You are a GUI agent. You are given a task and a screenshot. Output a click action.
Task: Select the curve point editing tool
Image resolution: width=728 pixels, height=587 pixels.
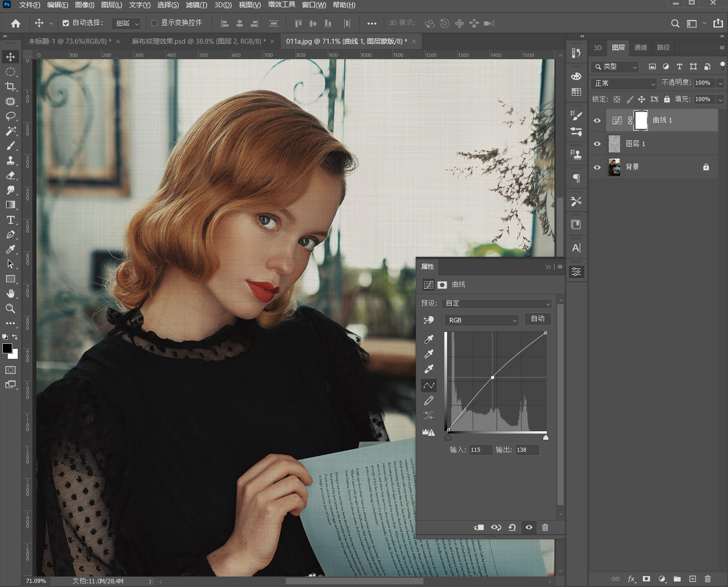429,385
